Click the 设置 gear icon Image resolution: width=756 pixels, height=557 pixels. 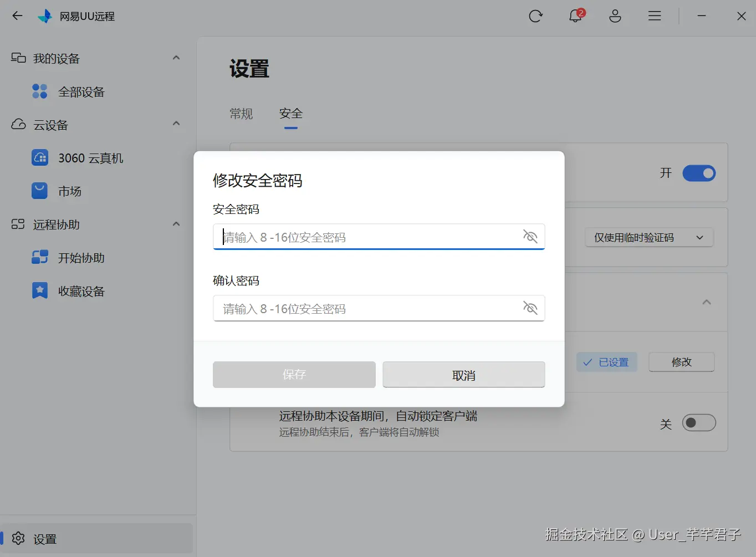pyautogui.click(x=18, y=538)
